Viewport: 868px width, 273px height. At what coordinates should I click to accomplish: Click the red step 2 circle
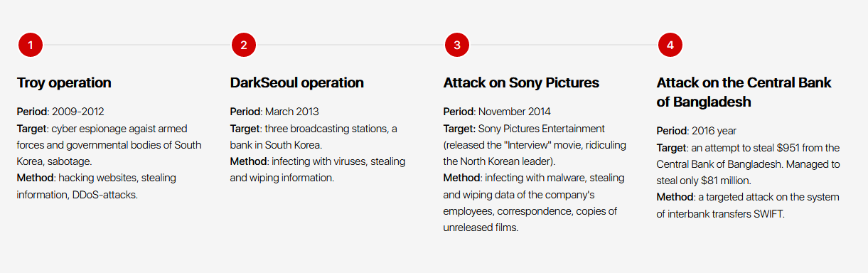[244, 45]
